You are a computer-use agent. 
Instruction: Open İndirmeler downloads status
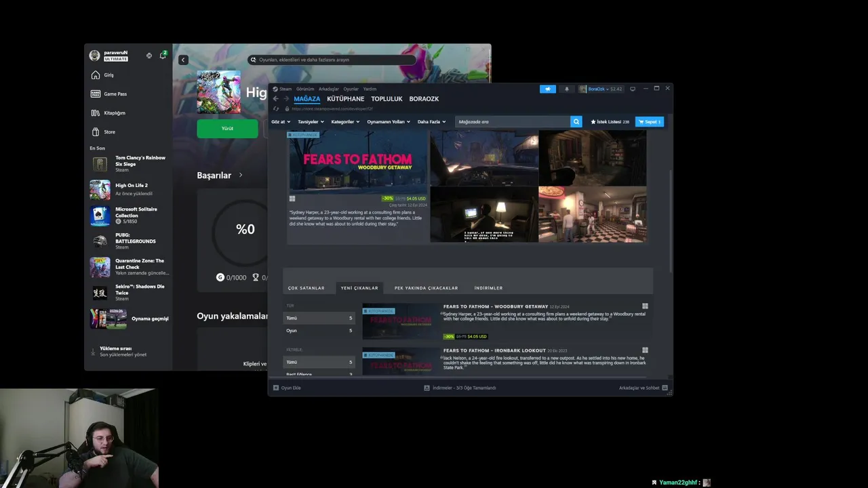[x=460, y=388]
